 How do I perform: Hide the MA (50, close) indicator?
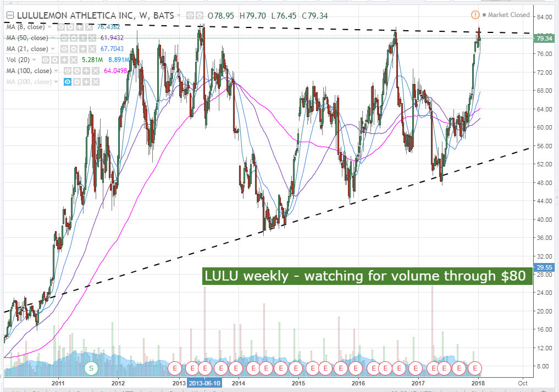tap(64, 38)
